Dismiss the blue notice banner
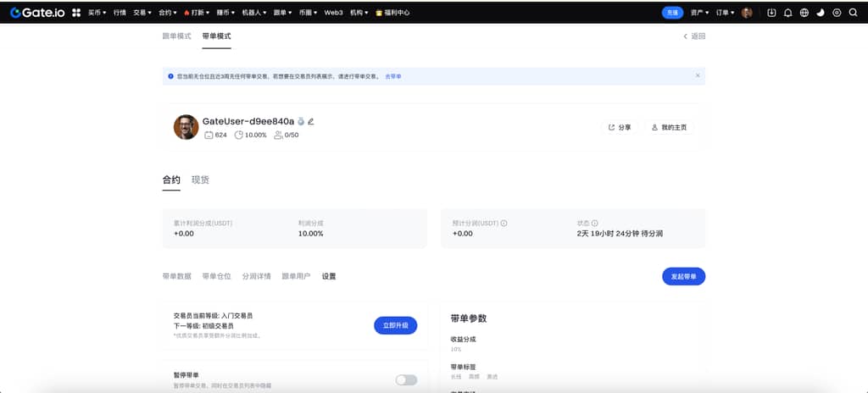Image resolution: width=868 pixels, height=393 pixels. (x=698, y=75)
